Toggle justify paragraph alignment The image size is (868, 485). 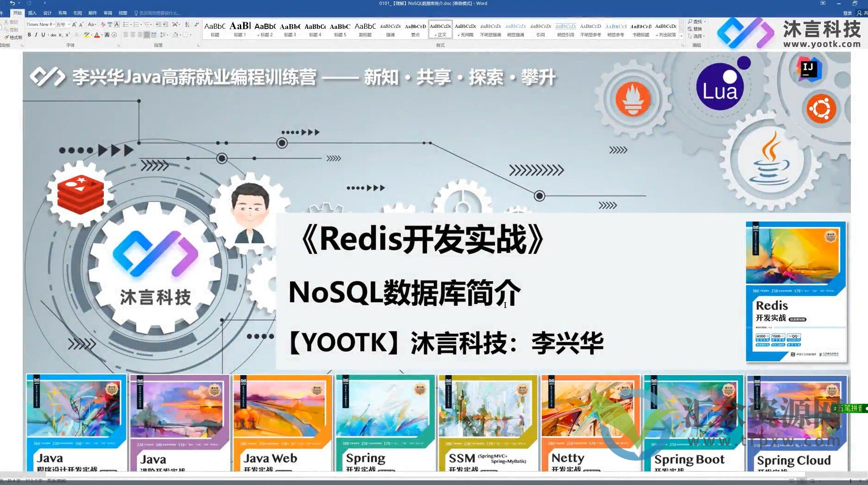(147, 35)
